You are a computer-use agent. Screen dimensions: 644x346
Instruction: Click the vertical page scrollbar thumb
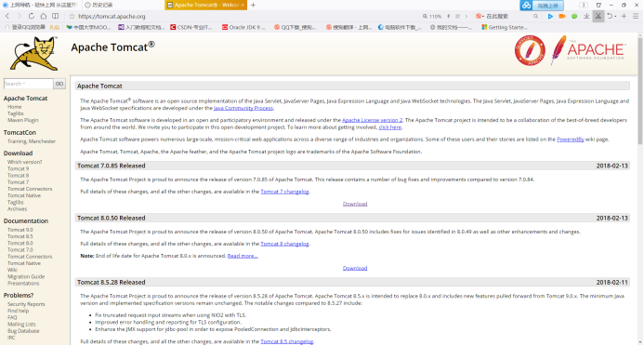pos(640,91)
